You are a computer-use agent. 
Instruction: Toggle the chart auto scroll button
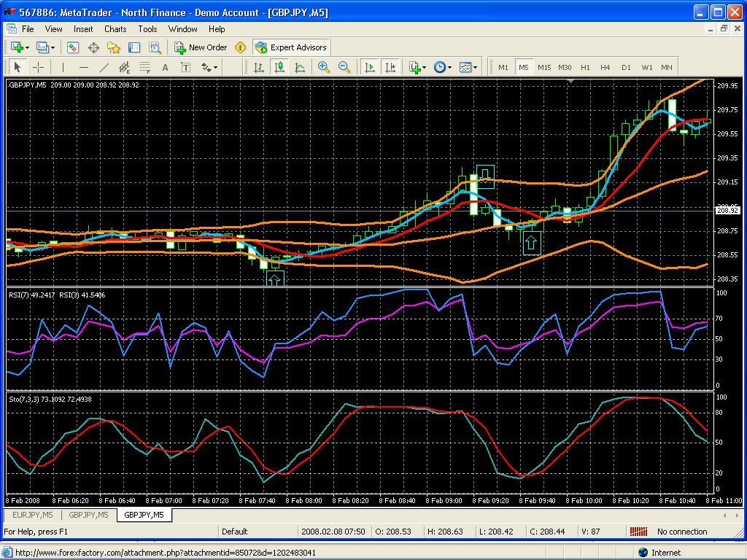pos(370,67)
